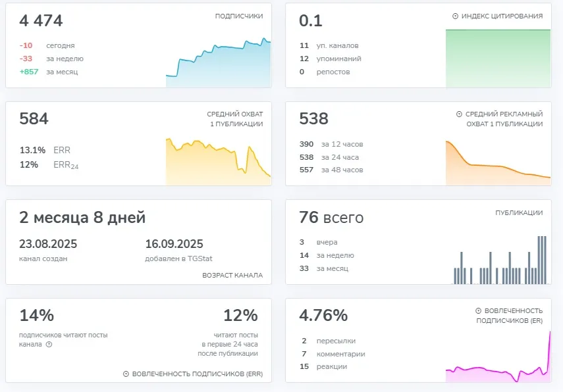This screenshot has width=563, height=392.
Task: Open the orange advertising reach chart
Action: point(498,163)
